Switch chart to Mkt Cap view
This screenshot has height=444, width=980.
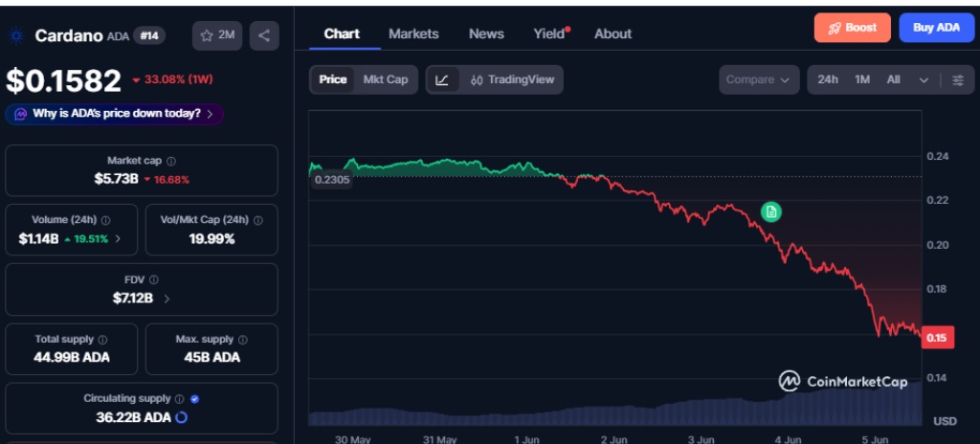[x=386, y=79]
